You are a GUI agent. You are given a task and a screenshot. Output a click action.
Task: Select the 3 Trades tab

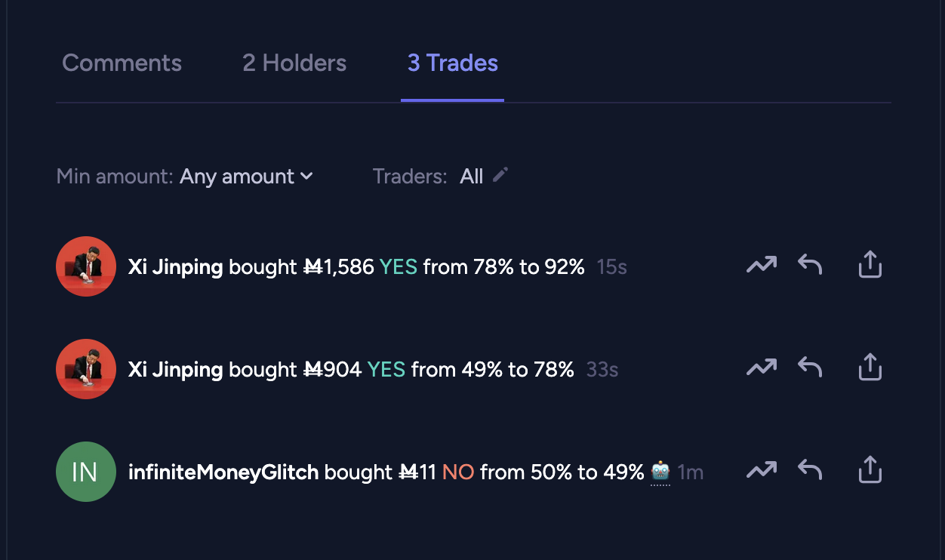(x=453, y=63)
